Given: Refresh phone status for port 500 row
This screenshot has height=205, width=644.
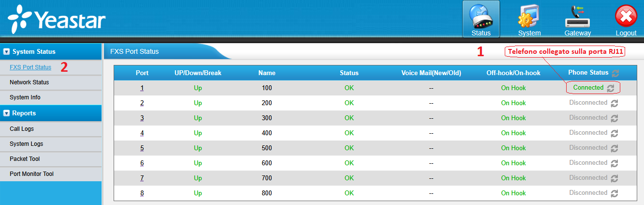Looking at the screenshot, I should coord(615,148).
